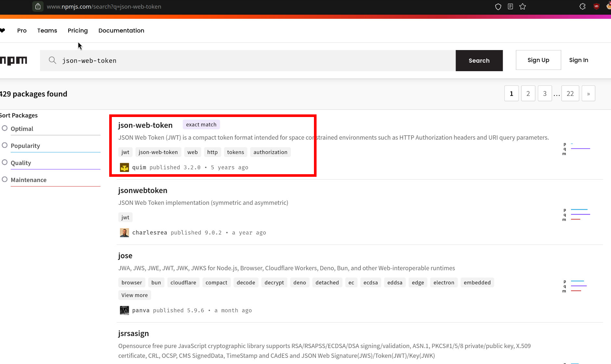Click the magnifier icon in search box
The image size is (611, 364).
point(52,60)
